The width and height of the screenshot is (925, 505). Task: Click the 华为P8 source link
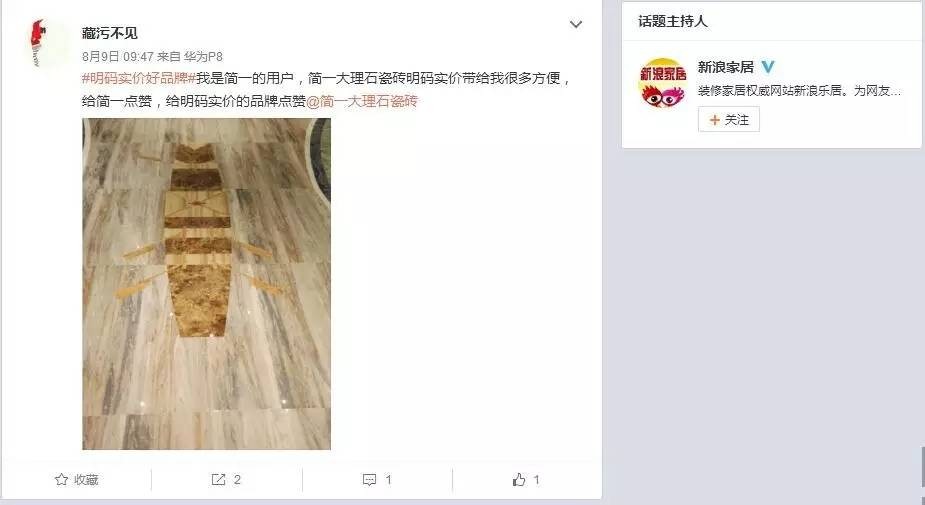coord(203,57)
